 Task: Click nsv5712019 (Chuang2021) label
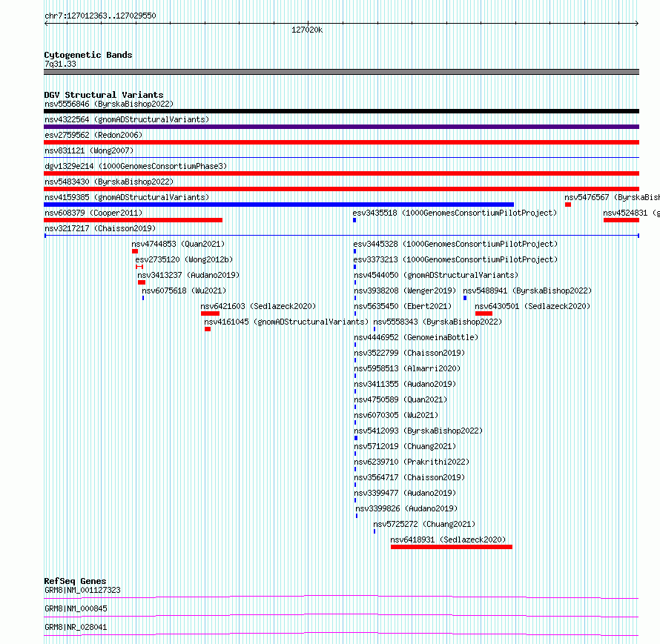click(x=405, y=446)
